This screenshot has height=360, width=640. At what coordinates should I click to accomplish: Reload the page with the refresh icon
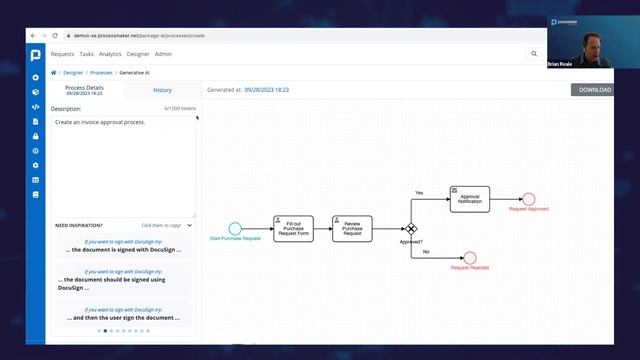click(55, 36)
